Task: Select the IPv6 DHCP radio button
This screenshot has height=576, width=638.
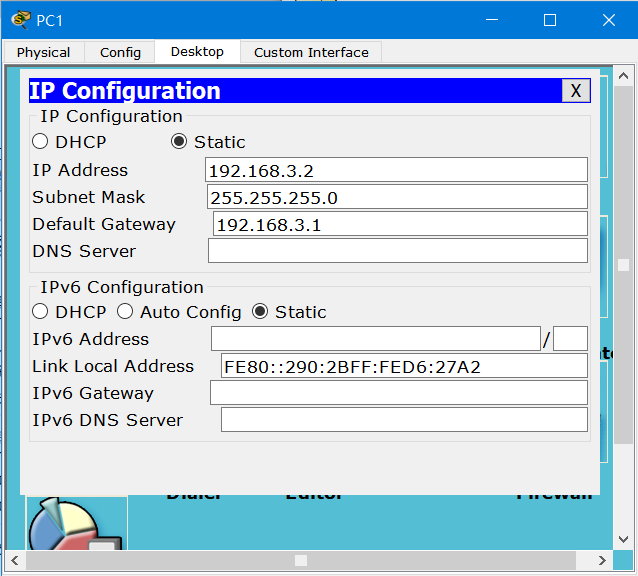Action: coord(40,312)
